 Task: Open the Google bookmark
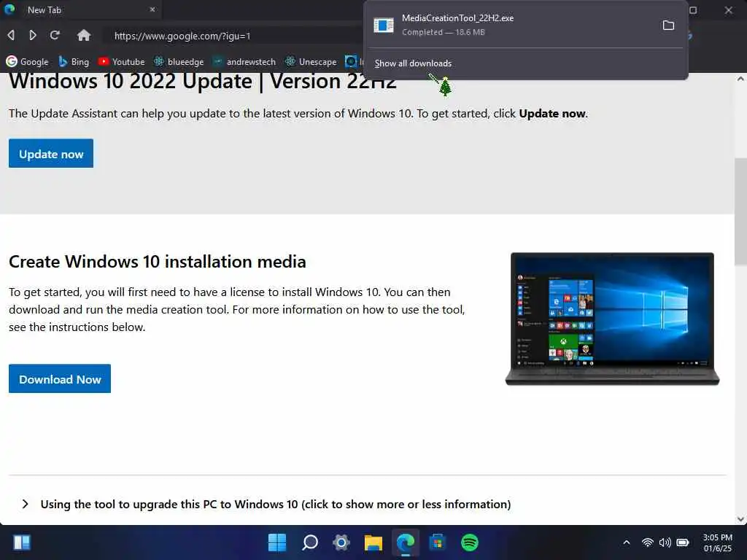pyautogui.click(x=27, y=61)
